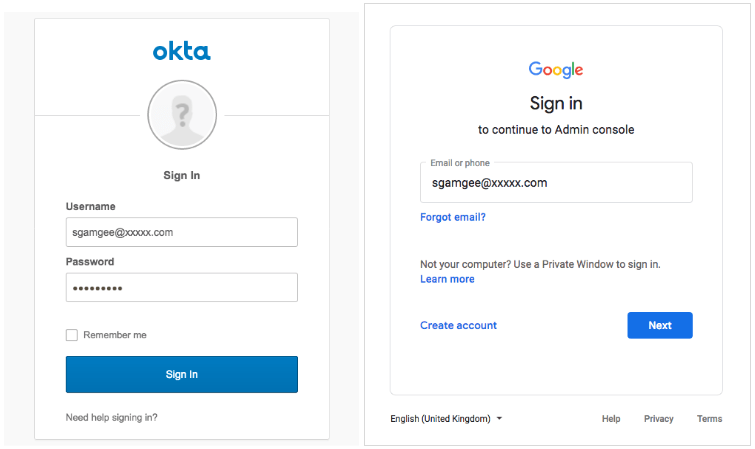Open the Forgot email? link
The height and width of the screenshot is (449, 755).
pyautogui.click(x=453, y=217)
